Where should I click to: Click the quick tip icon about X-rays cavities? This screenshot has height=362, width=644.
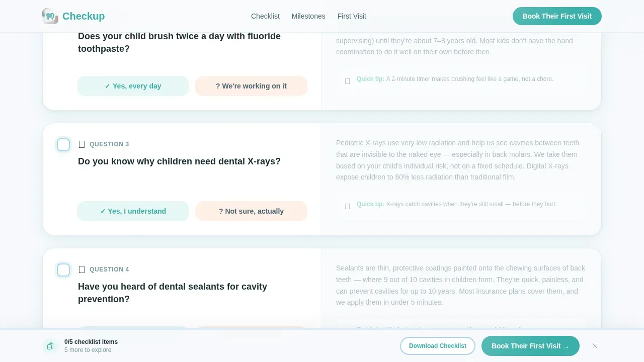tap(347, 206)
